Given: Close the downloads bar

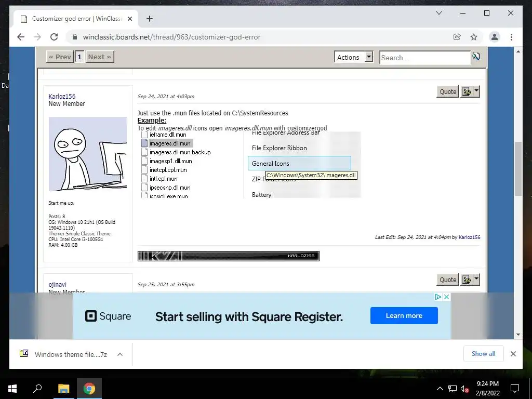Looking at the screenshot, I should [x=513, y=354].
